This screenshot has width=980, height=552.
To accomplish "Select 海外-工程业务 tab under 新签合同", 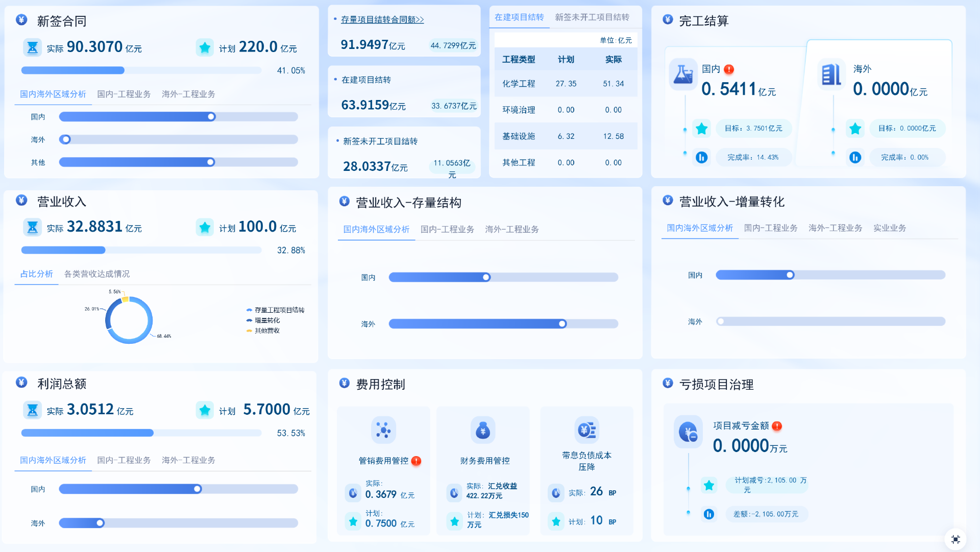I will (x=188, y=94).
